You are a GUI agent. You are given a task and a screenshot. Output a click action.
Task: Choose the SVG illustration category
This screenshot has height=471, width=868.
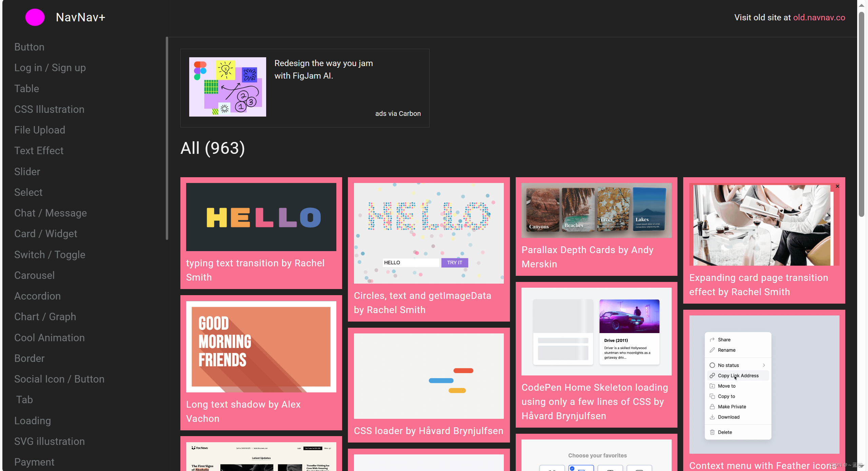click(50, 441)
